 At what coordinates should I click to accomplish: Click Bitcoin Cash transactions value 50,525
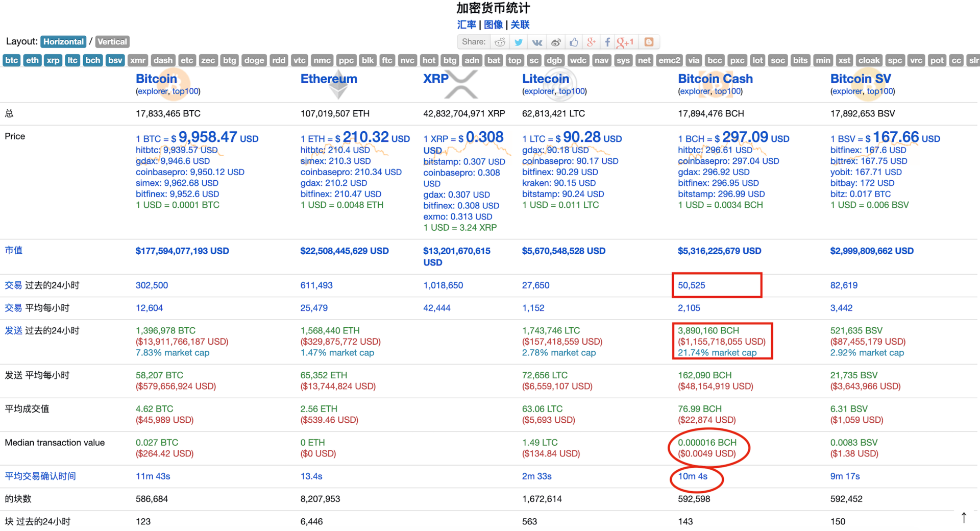(x=692, y=285)
